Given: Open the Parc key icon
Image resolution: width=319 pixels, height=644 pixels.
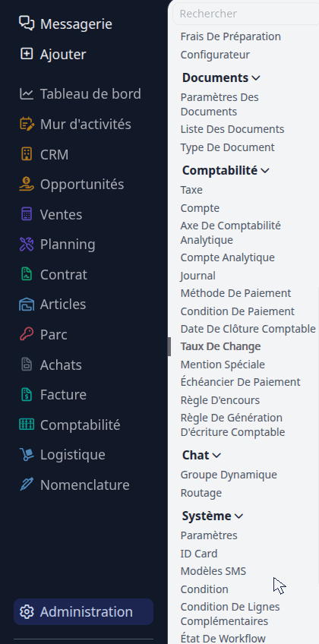Looking at the screenshot, I should (27, 334).
